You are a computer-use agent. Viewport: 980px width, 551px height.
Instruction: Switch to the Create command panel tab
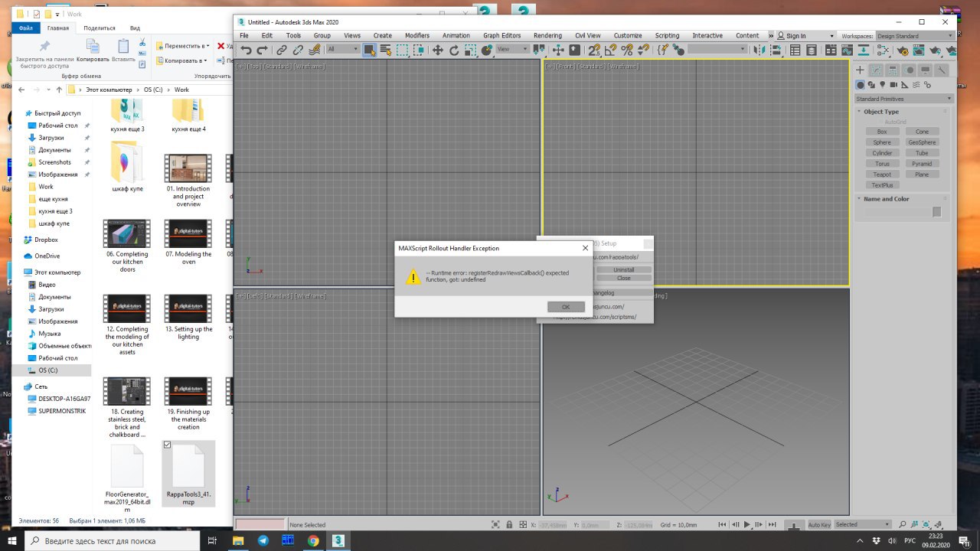click(860, 70)
